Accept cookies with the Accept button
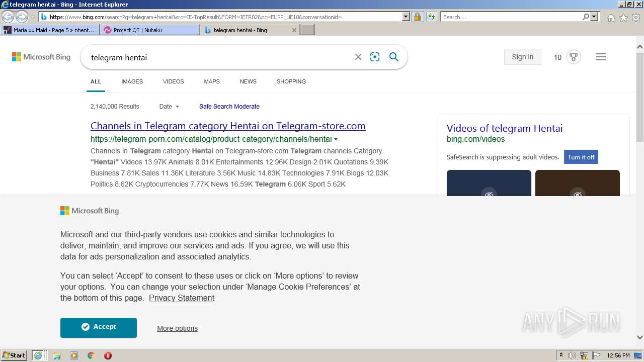The height and width of the screenshot is (362, 644). (x=99, y=327)
